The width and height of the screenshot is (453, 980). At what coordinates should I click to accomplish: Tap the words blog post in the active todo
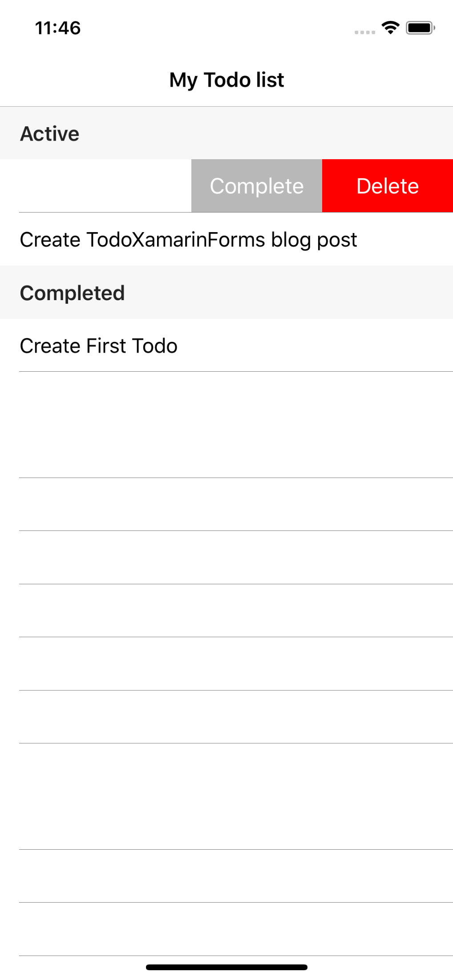(314, 240)
